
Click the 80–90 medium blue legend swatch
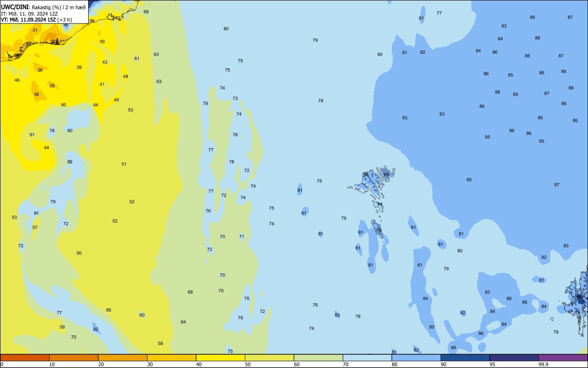coord(416,357)
